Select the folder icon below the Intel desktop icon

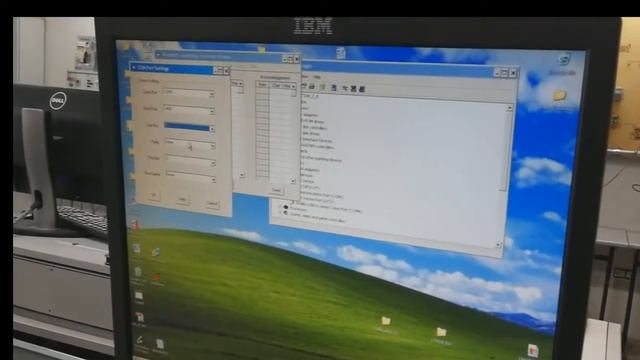click(x=560, y=96)
